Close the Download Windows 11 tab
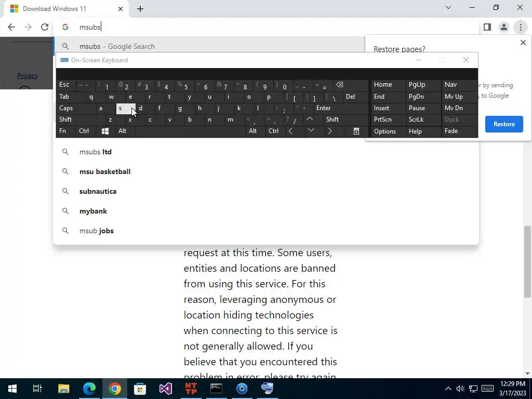This screenshot has height=399, width=532. [x=121, y=9]
